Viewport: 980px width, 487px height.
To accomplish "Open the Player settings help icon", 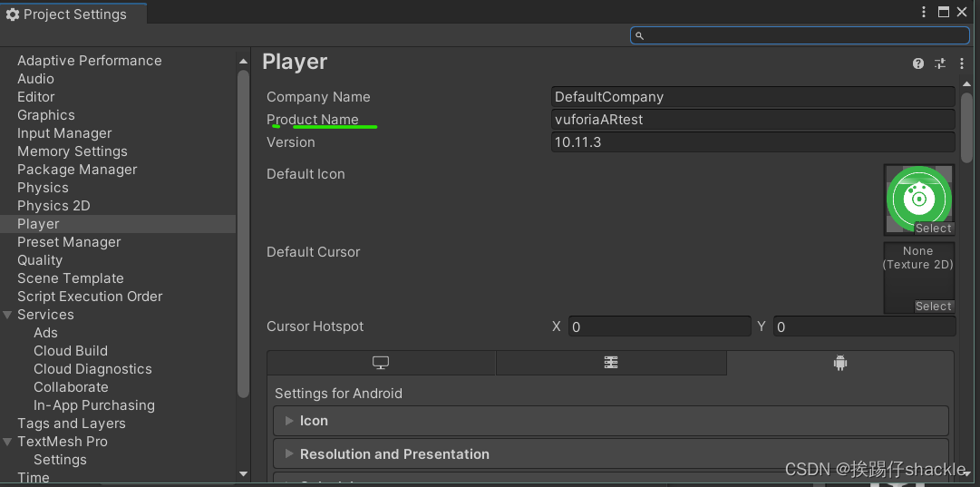I will click(918, 63).
